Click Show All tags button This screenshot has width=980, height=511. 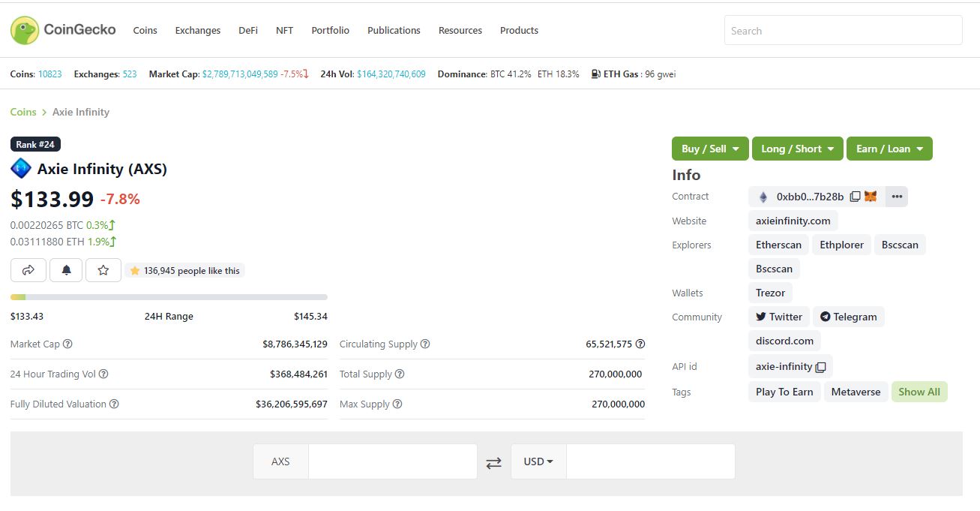tap(919, 392)
